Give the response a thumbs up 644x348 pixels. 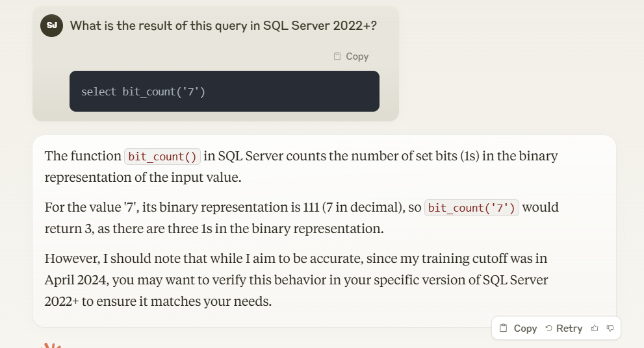pyautogui.click(x=595, y=329)
